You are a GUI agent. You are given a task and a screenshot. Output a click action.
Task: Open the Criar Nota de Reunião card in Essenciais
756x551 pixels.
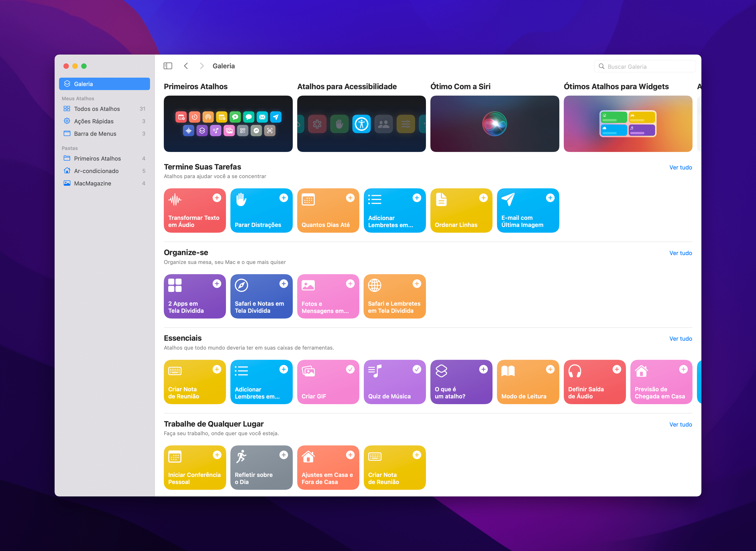(195, 382)
